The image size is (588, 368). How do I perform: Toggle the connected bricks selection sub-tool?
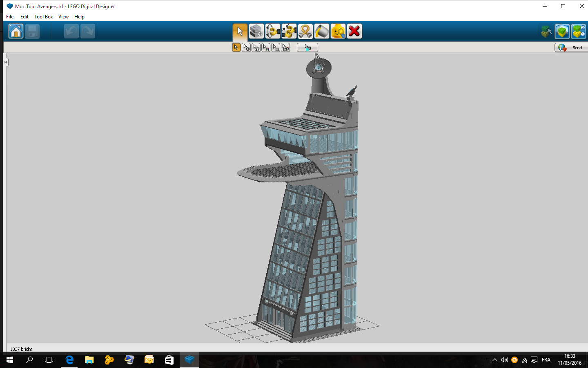click(256, 48)
